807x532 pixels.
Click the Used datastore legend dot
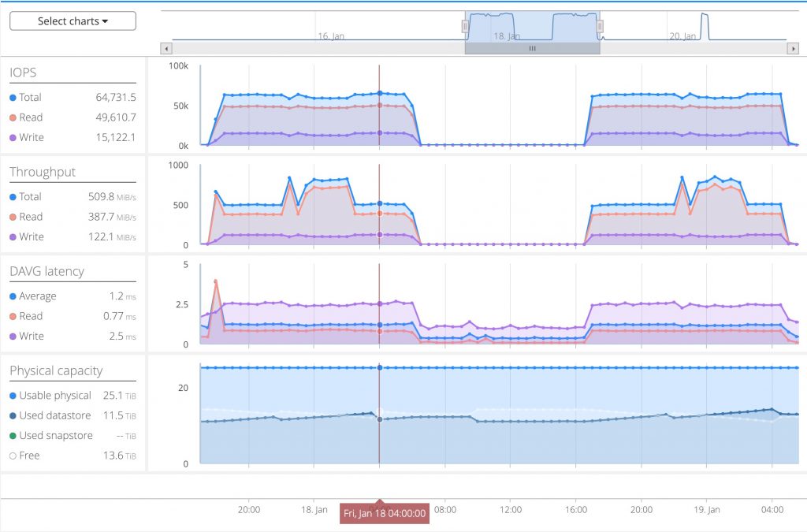[x=13, y=415]
